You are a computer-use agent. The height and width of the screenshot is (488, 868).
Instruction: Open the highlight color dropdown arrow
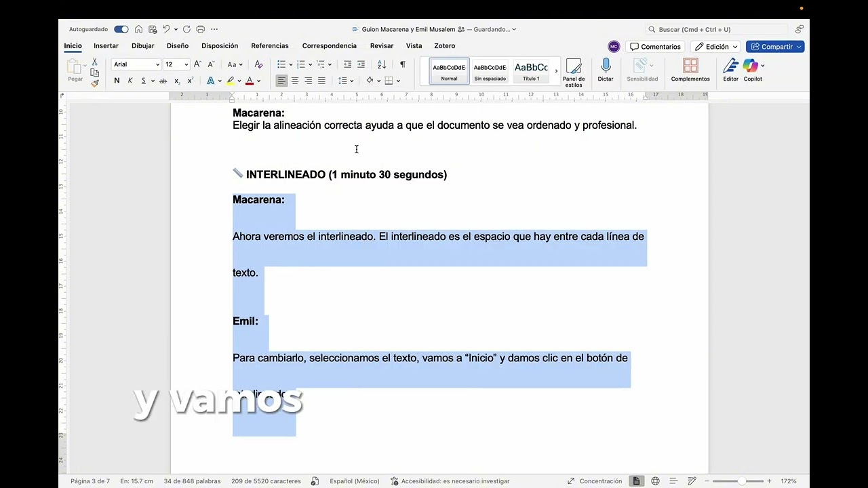239,81
